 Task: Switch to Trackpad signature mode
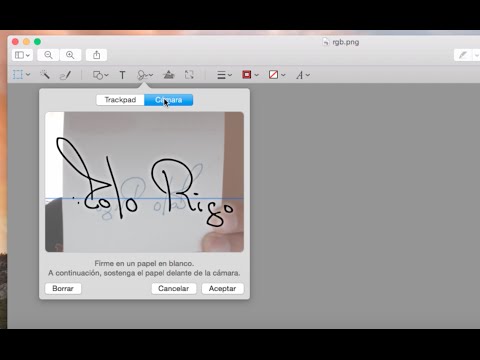[x=120, y=100]
